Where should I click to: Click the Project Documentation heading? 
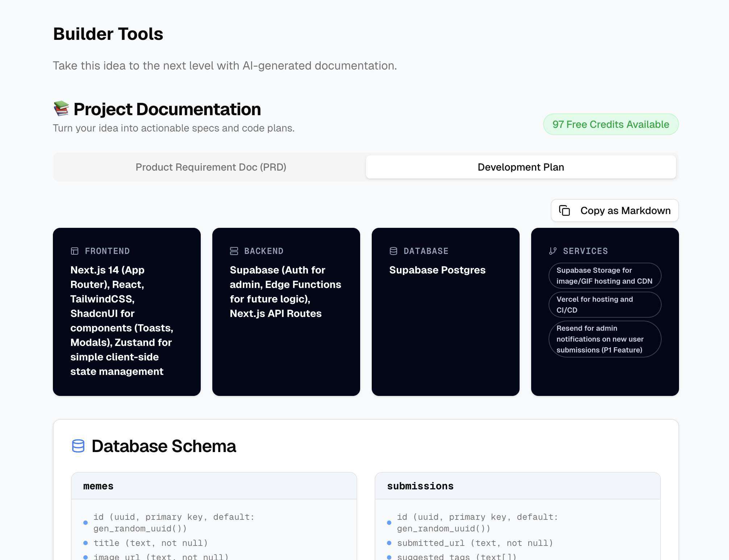point(167,109)
